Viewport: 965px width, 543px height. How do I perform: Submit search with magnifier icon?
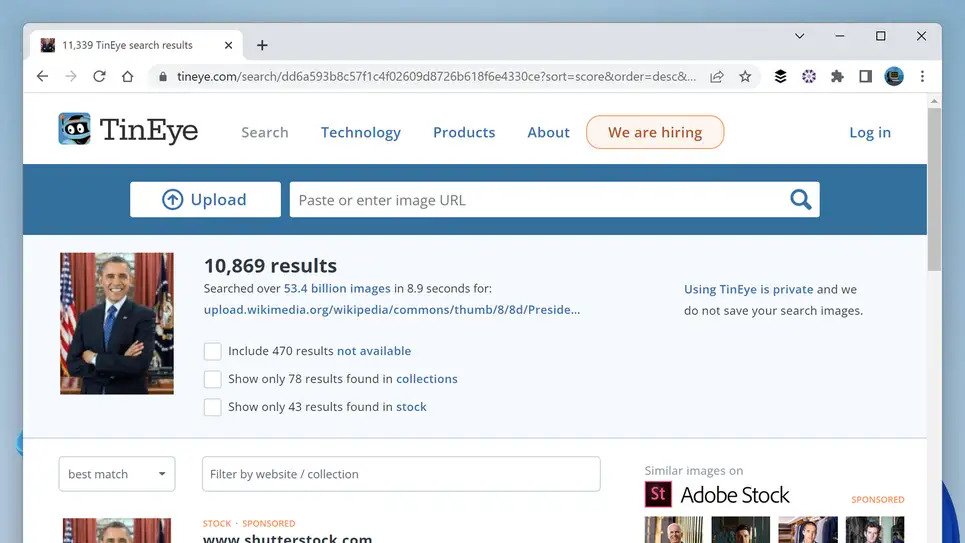[x=800, y=199]
